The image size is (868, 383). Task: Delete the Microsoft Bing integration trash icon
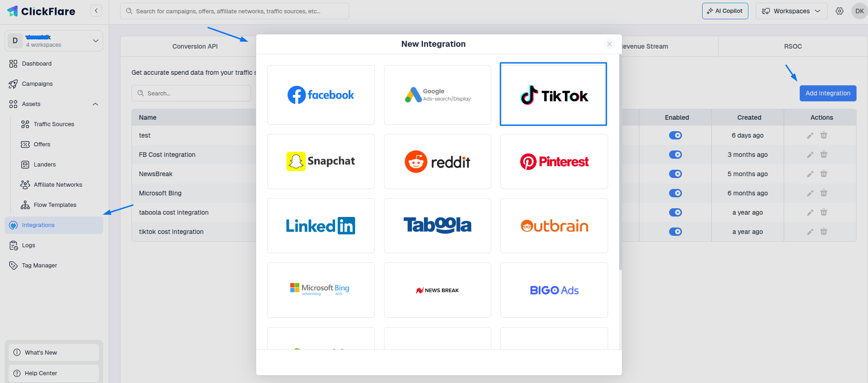(x=824, y=193)
